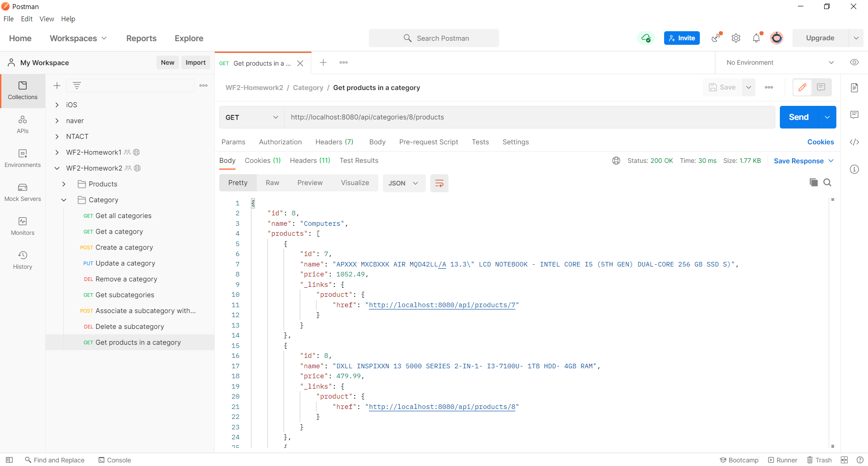Open the Monitors sidebar panel
The width and height of the screenshot is (868, 466).
pos(23,227)
